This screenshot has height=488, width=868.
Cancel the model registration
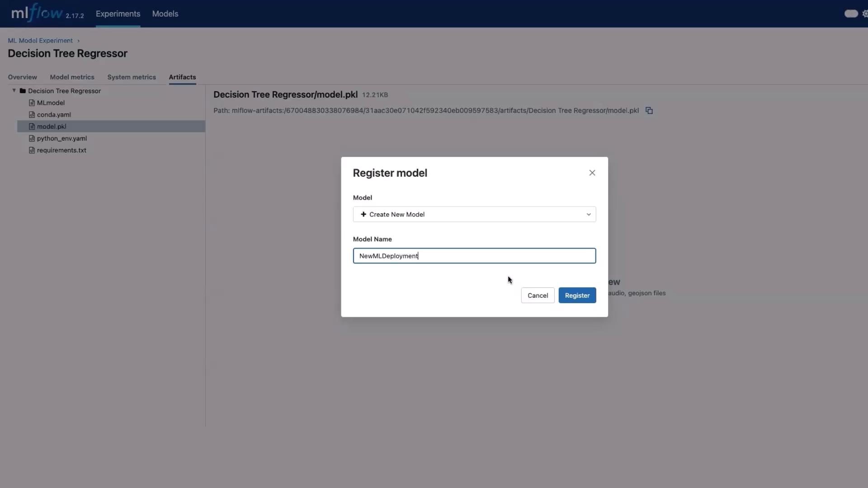[537, 296]
